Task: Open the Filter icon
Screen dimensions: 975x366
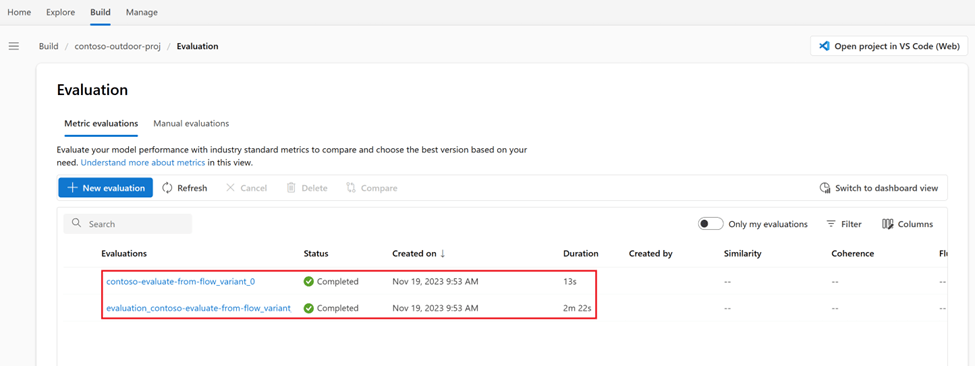Action: pos(831,224)
